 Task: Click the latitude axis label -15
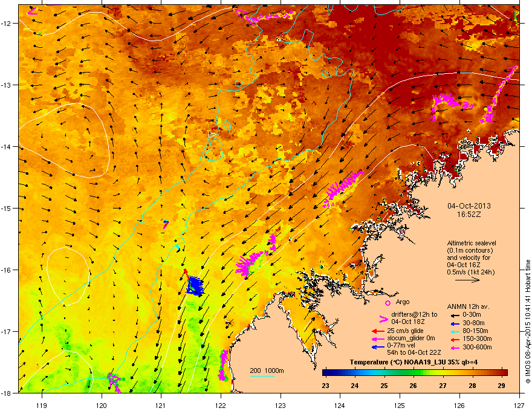(7, 208)
